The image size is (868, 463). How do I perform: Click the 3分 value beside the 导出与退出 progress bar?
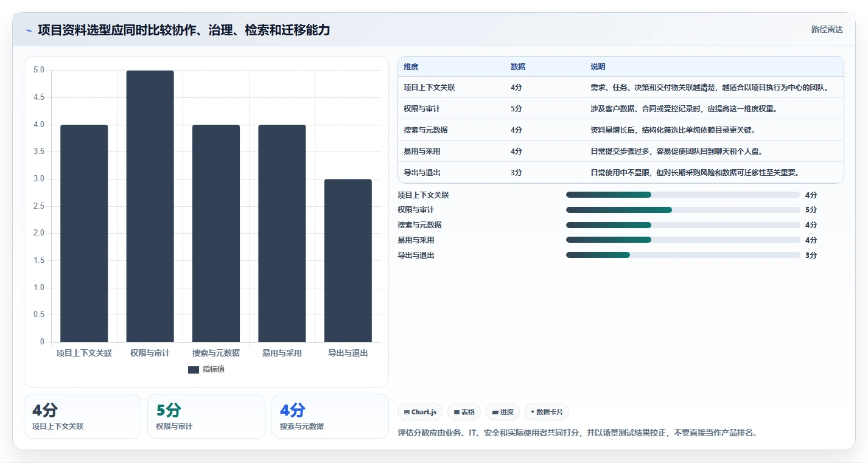811,255
